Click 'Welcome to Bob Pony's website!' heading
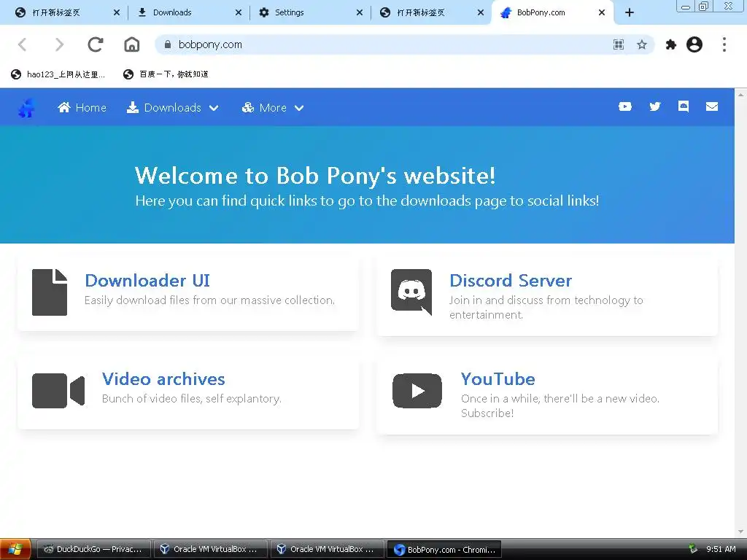 coord(315,176)
